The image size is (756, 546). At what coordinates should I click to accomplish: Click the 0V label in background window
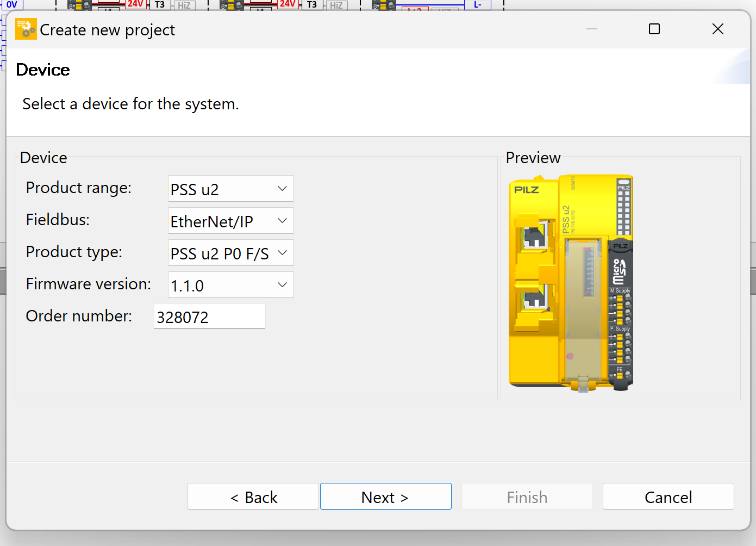[x=12, y=4]
